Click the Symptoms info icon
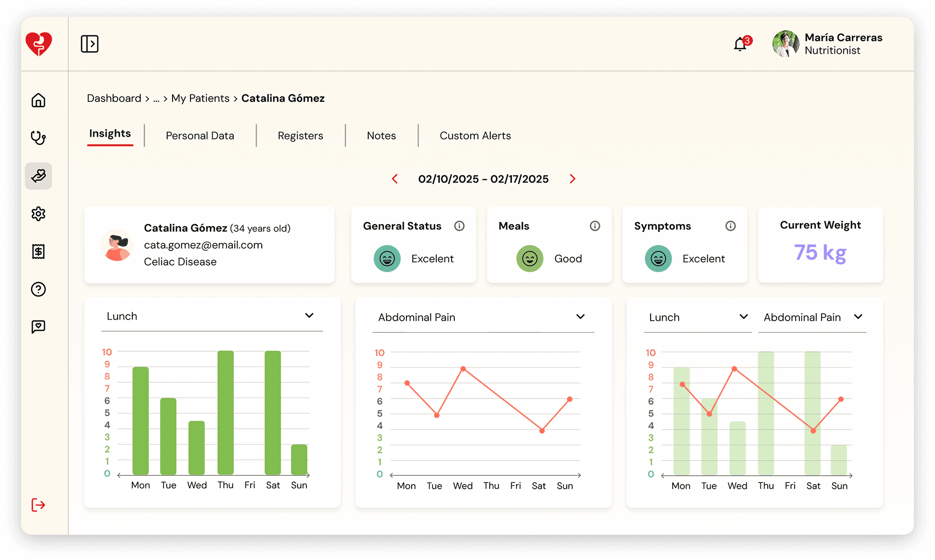This screenshot has height=560, width=935. point(730,226)
